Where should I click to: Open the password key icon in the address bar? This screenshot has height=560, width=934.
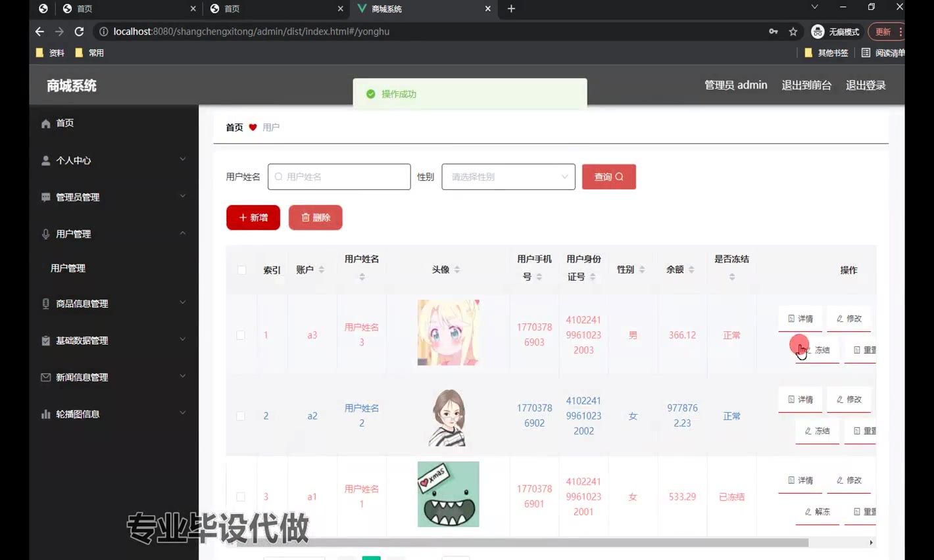[x=774, y=32]
